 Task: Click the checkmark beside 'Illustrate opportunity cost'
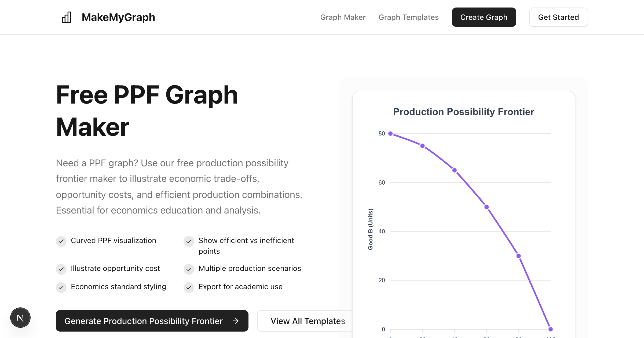pos(61,269)
